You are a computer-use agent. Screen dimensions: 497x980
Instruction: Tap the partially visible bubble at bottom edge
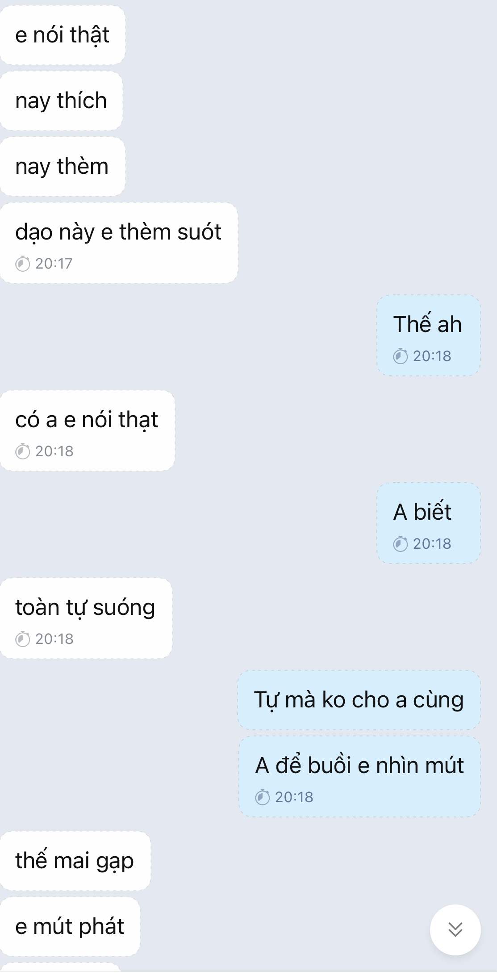[x=60, y=967]
